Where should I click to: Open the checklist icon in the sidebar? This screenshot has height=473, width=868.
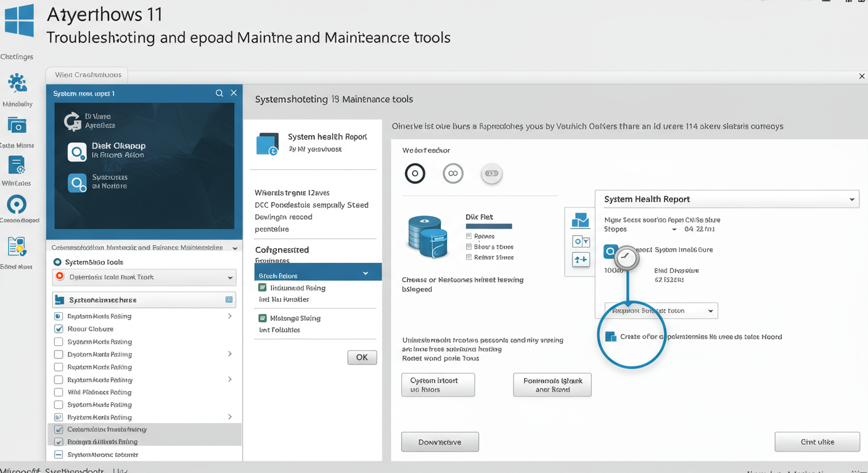(17, 246)
